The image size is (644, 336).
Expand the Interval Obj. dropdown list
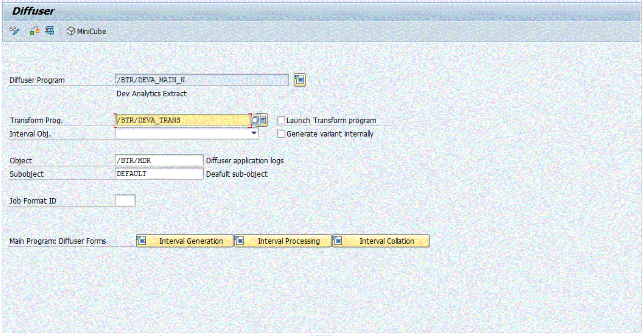254,133
